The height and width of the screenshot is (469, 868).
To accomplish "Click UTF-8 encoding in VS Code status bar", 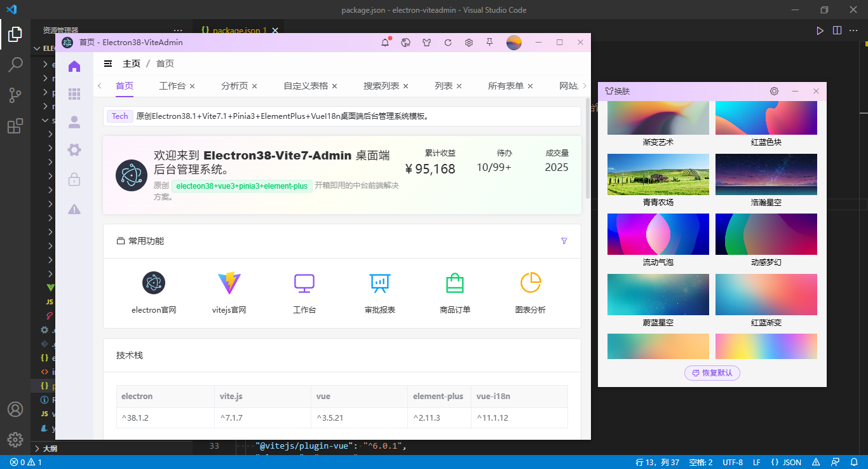I will 732,462.
